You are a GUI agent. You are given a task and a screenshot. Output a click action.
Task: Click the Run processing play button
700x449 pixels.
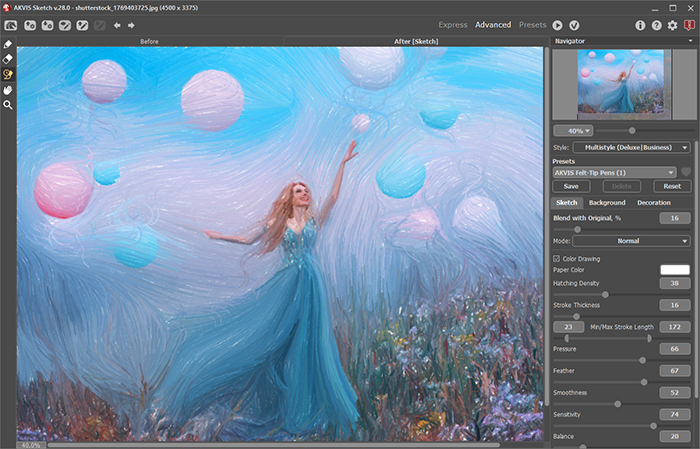point(557,24)
